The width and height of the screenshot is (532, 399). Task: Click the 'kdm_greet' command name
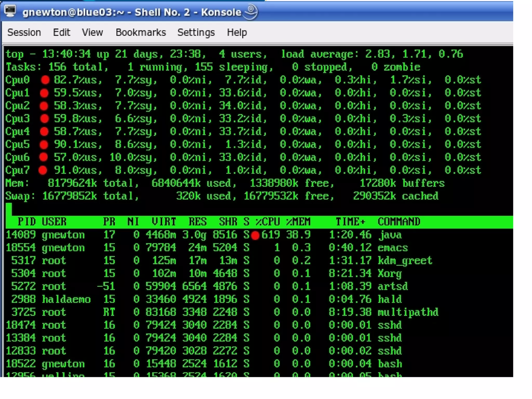(405, 261)
